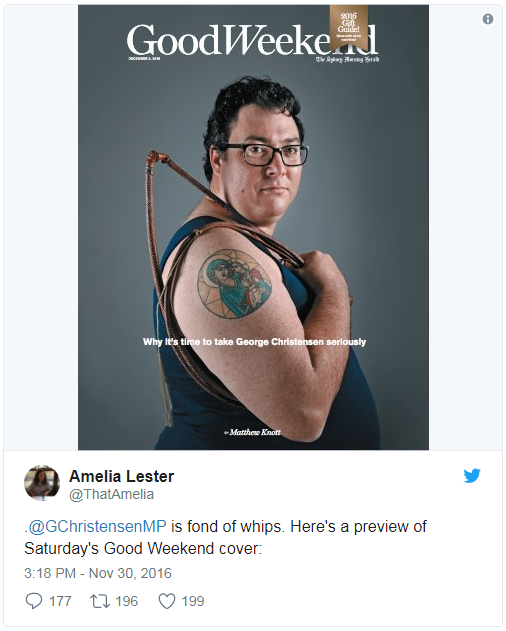This screenshot has width=506, height=631.
Task: Click the Sydney Morning Herald text under the masthead
Action: click(347, 60)
